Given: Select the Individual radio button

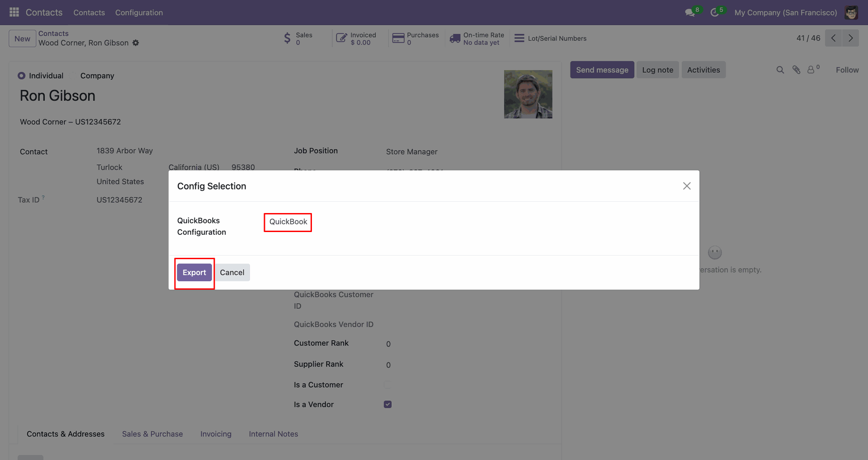Looking at the screenshot, I should tap(22, 76).
